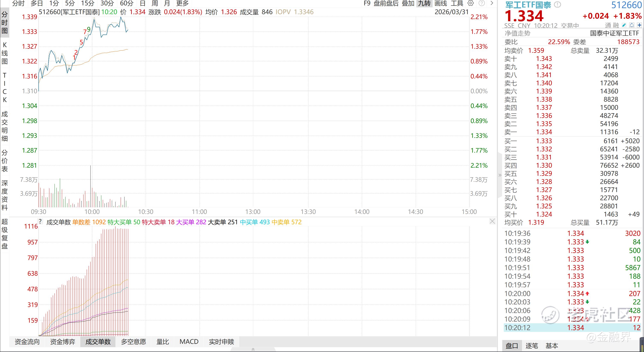
Task: Expand toolbar with right chevron arrow
Action: 492,3
